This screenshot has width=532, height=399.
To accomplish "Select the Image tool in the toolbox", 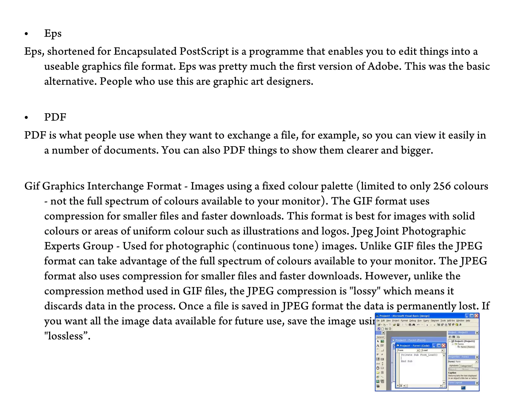I will click(378, 381).
